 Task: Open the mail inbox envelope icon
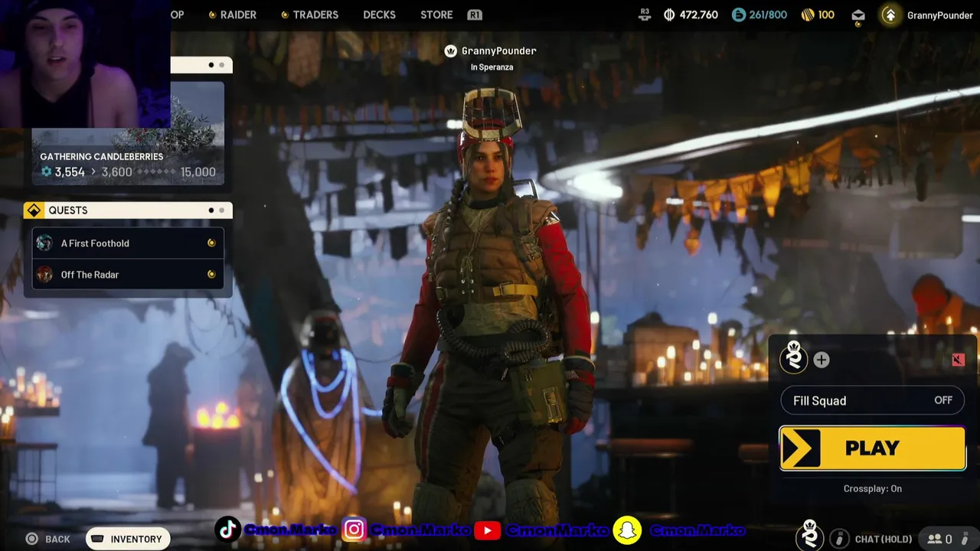[858, 15]
